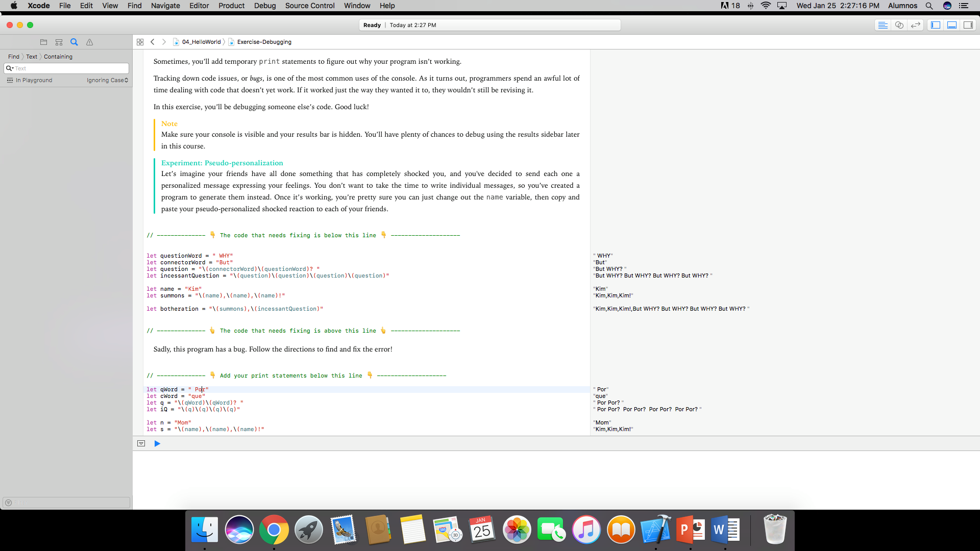This screenshot has width=980, height=551.
Task: Open the Containing match option dropdown
Action: [58, 57]
